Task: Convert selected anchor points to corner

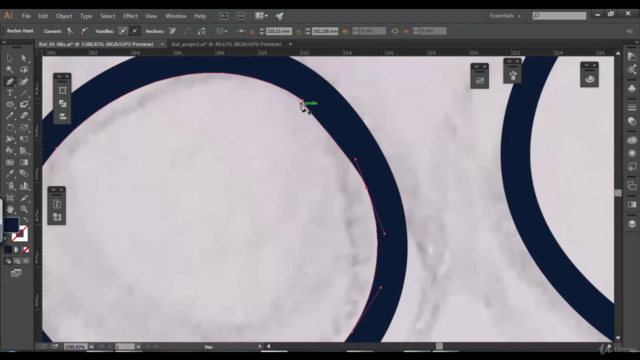Action: [x=70, y=31]
